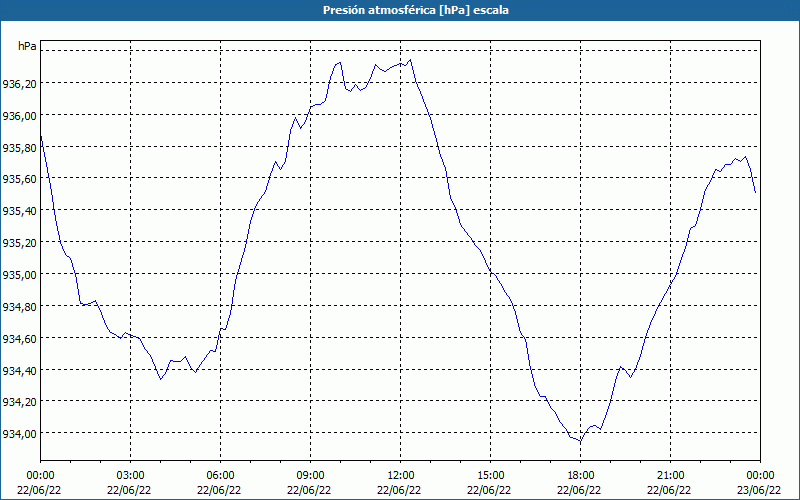Screen dimensions: 800x500
Task: Click the hPa unit label on the y-axis
Action: tap(27, 46)
